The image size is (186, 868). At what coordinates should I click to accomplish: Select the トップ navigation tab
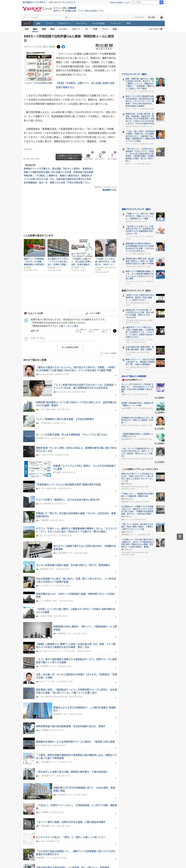[x=27, y=24]
